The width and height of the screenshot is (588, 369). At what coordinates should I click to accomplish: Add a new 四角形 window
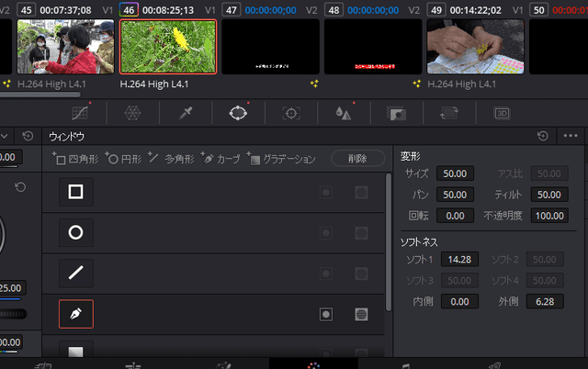click(75, 159)
